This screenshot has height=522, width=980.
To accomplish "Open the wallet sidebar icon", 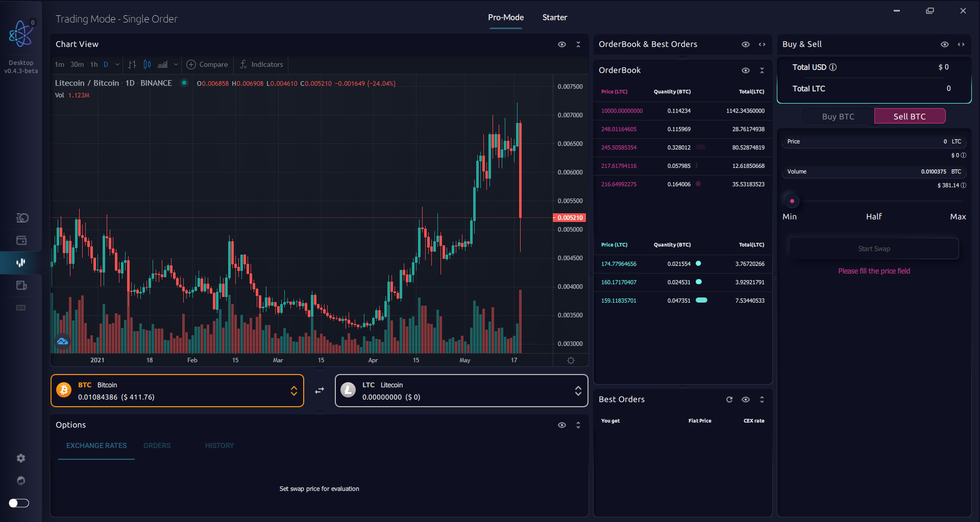I will 21,240.
